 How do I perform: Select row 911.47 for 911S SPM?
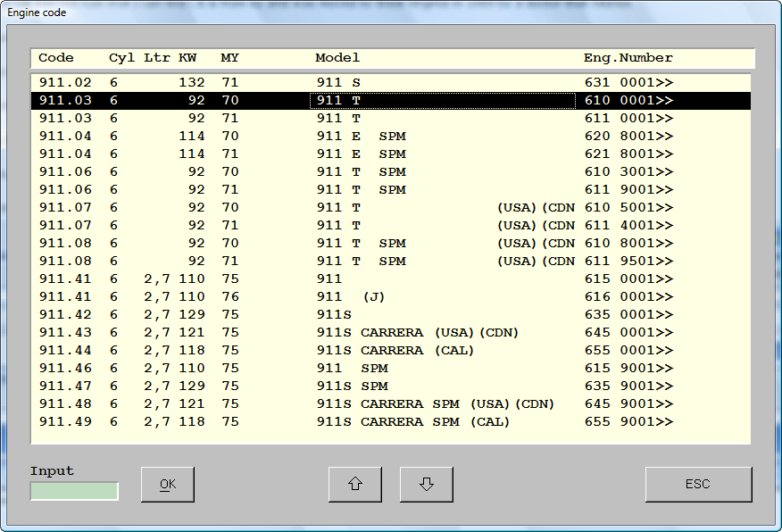point(390,386)
